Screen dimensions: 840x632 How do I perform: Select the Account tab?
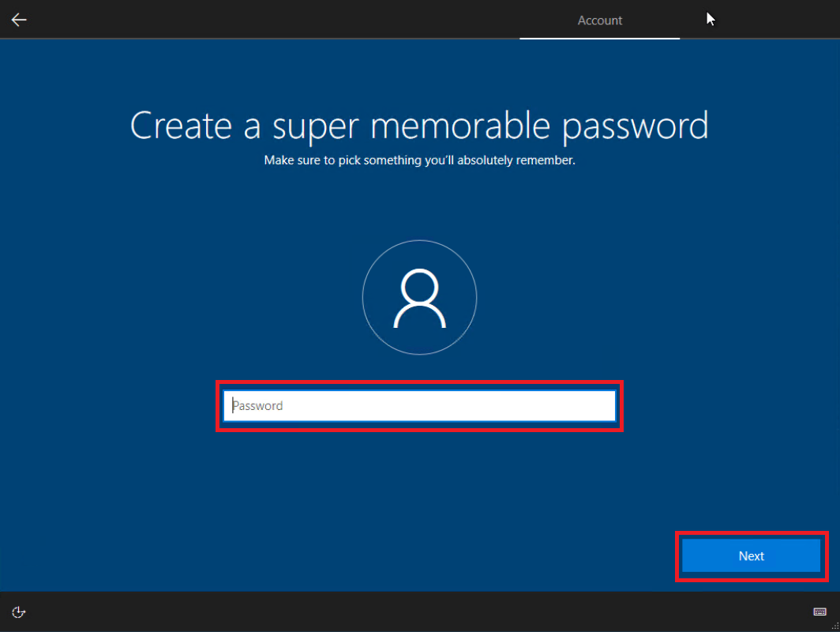(x=600, y=21)
